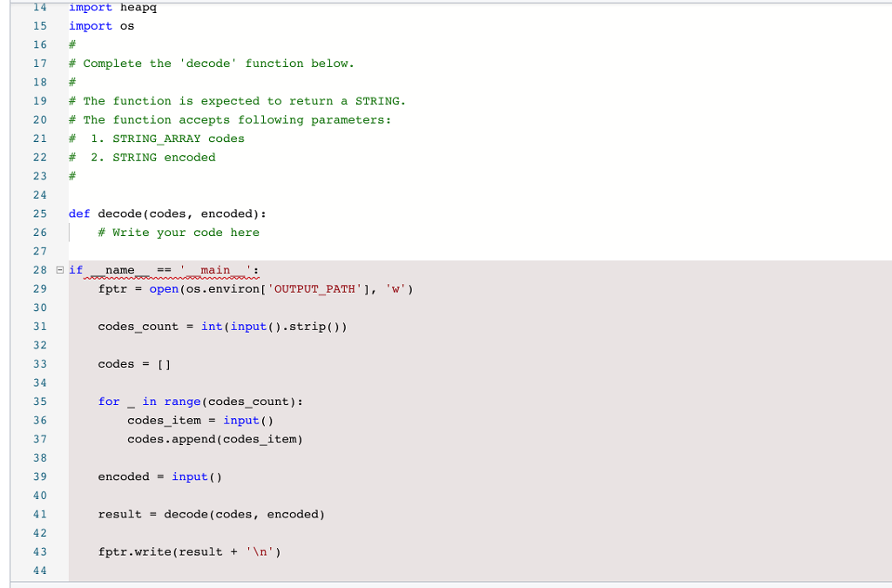Click the 'Write your code here' comment

[x=179, y=233]
